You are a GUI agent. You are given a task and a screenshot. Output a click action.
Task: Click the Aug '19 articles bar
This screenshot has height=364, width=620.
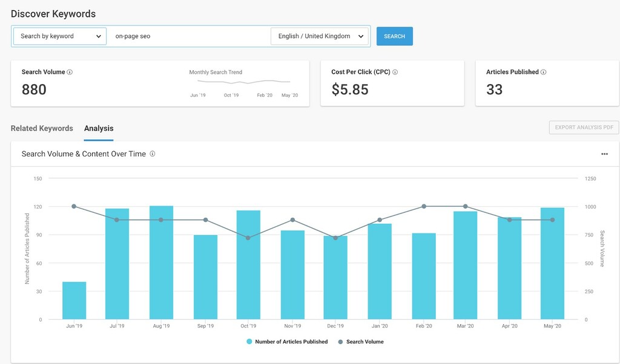point(161,263)
